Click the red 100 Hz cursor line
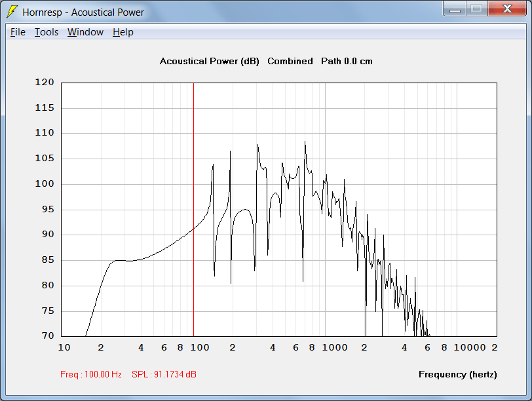The width and height of the screenshot is (532, 401). click(x=193, y=209)
